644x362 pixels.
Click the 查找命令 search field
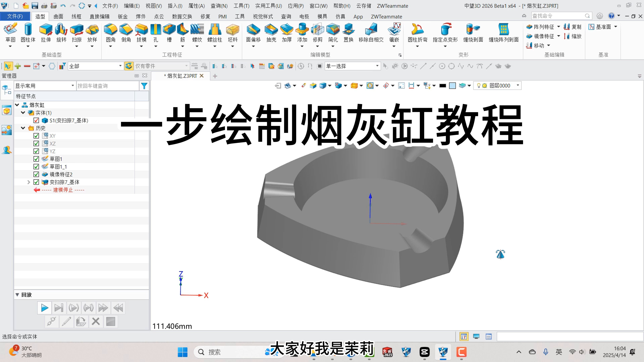[560, 15]
